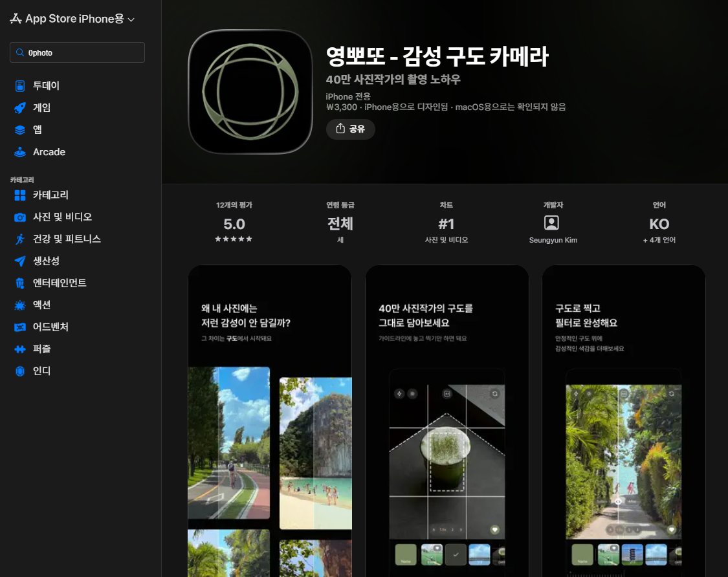Screen dimensions: 728x577
Task: Switch to the 앱 section
Action: tap(37, 129)
